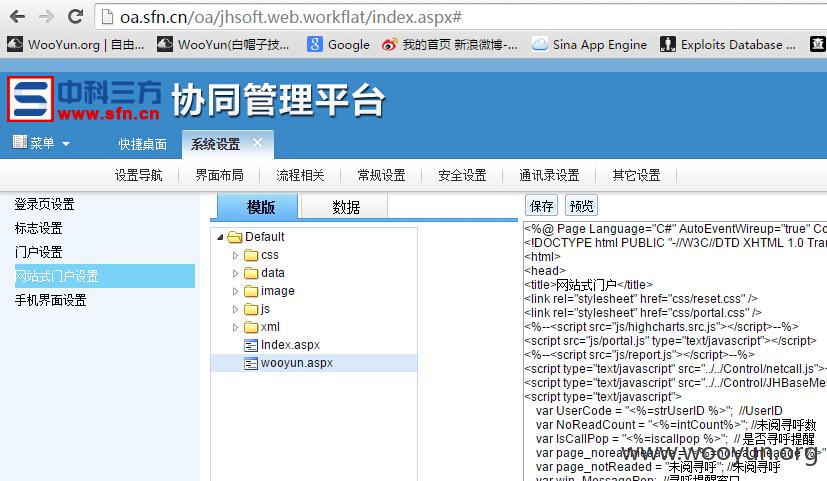This screenshot has height=481, width=827.
Task: Open 安全设置 menu item
Action: (x=462, y=175)
